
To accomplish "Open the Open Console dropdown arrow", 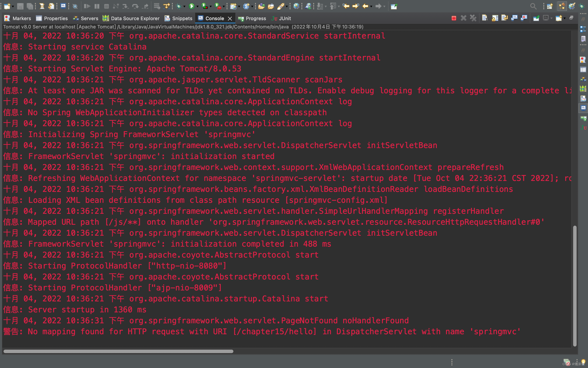I will point(564,18).
